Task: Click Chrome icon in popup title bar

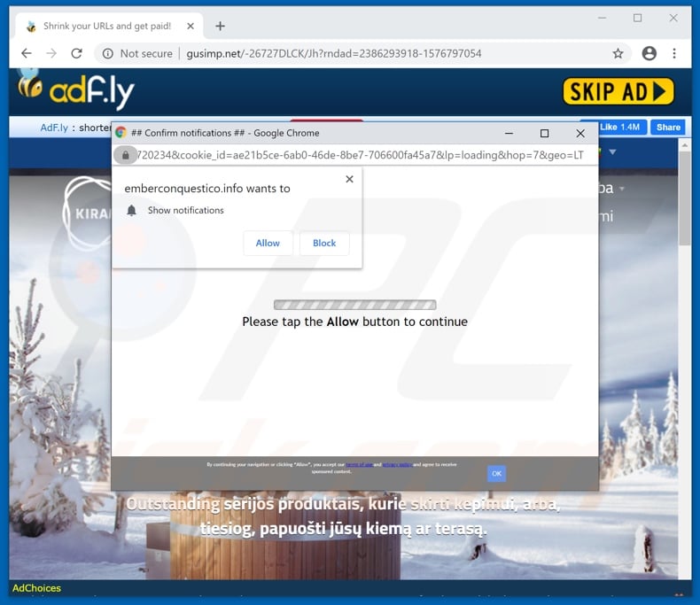Action: [121, 133]
